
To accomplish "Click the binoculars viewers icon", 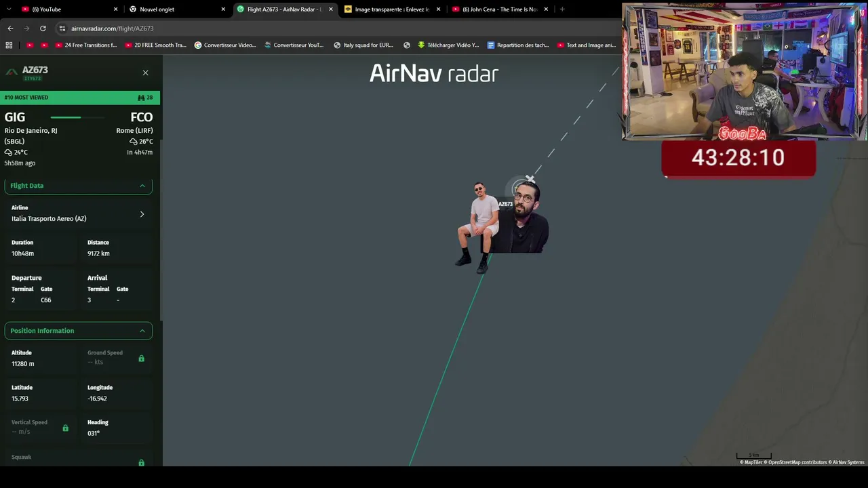I will (141, 98).
